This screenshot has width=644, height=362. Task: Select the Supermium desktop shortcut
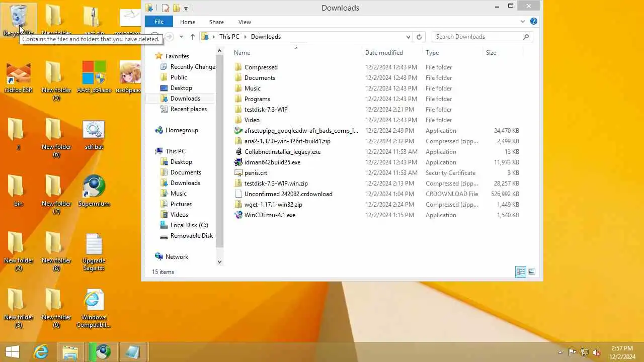point(94,191)
